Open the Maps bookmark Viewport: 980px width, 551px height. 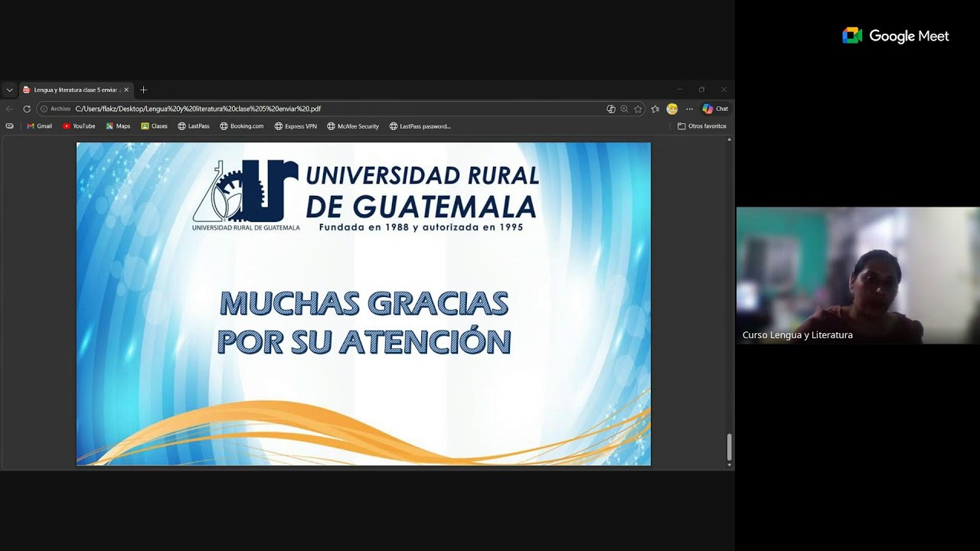coord(118,126)
